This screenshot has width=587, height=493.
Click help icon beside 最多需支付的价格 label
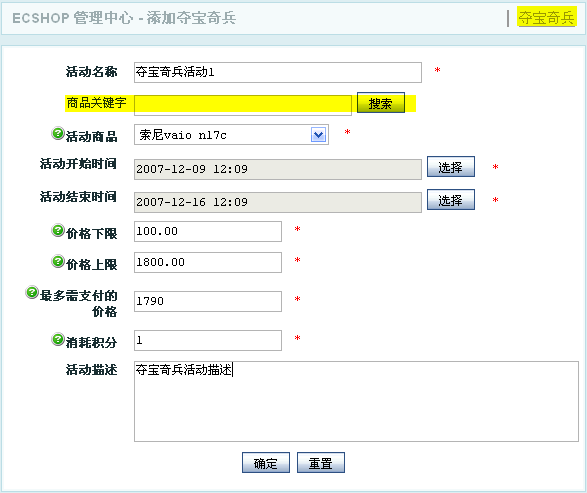coord(32,292)
